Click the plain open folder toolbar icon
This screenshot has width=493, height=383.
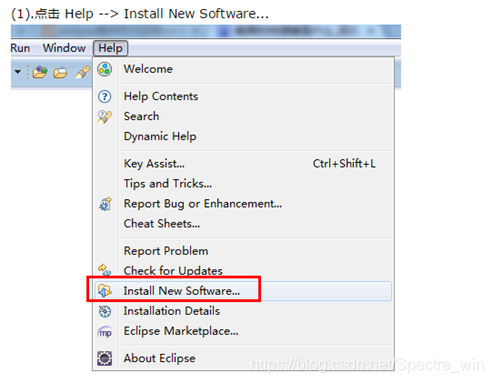coord(60,72)
